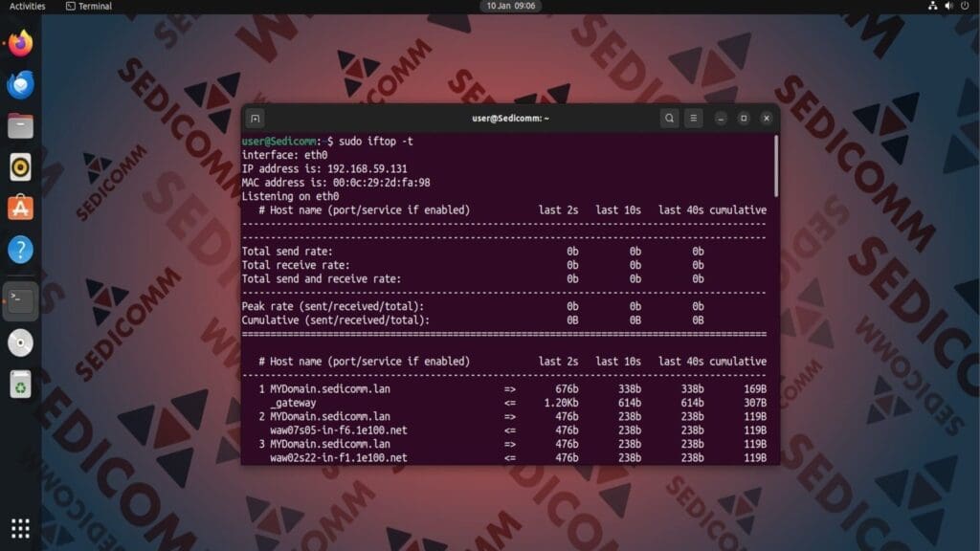Open a new terminal tab
This screenshot has width=980, height=551.
pos(255,118)
